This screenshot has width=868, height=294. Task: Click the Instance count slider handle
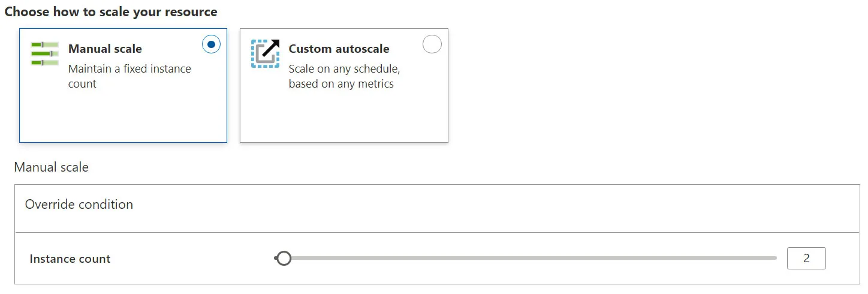[284, 259]
